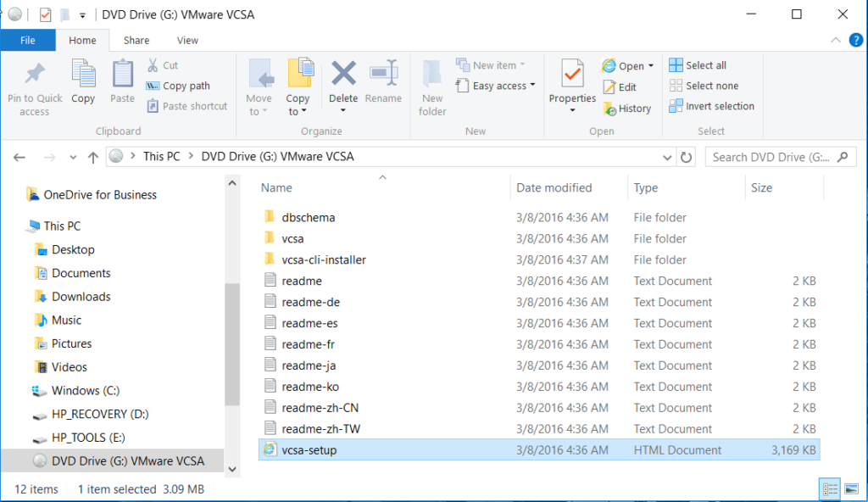868x502 pixels.
Task: Click the New folder icon
Action: 432,75
